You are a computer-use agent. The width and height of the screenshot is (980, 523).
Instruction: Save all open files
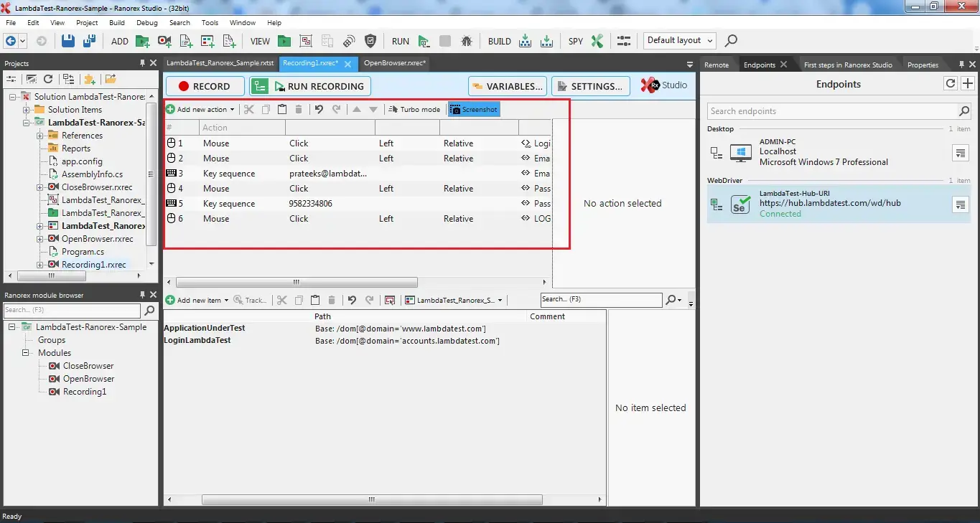point(88,41)
